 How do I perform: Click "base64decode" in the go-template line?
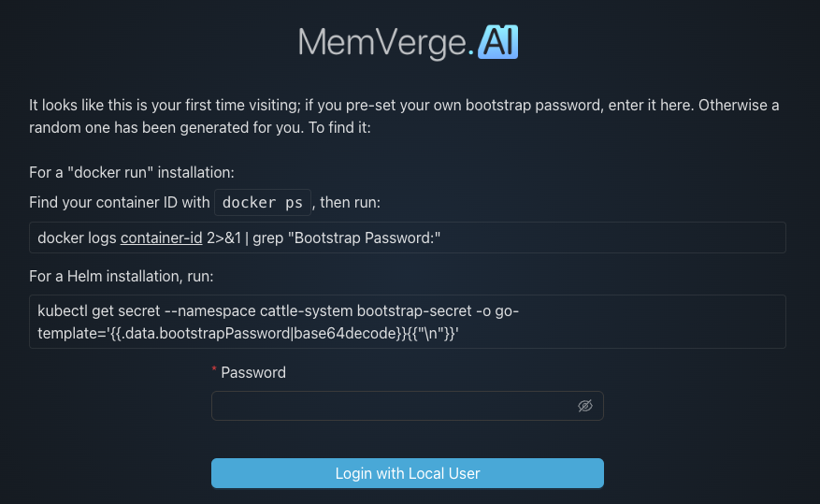pos(346,333)
